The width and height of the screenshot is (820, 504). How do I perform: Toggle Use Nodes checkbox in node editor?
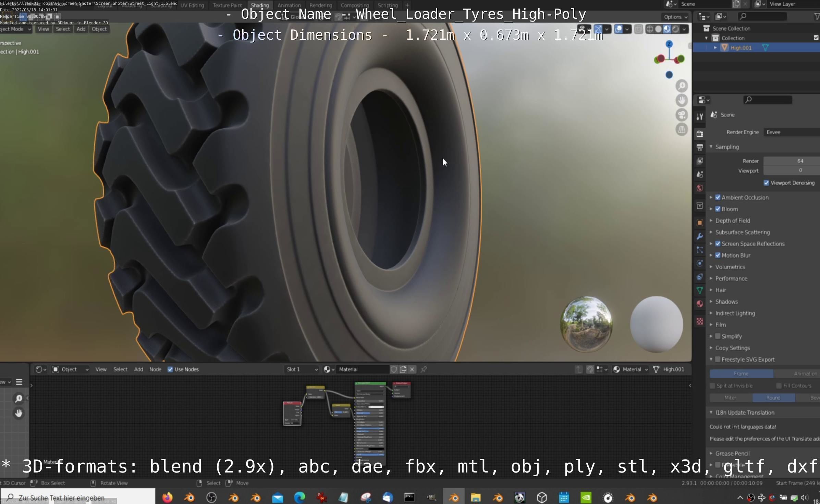170,369
